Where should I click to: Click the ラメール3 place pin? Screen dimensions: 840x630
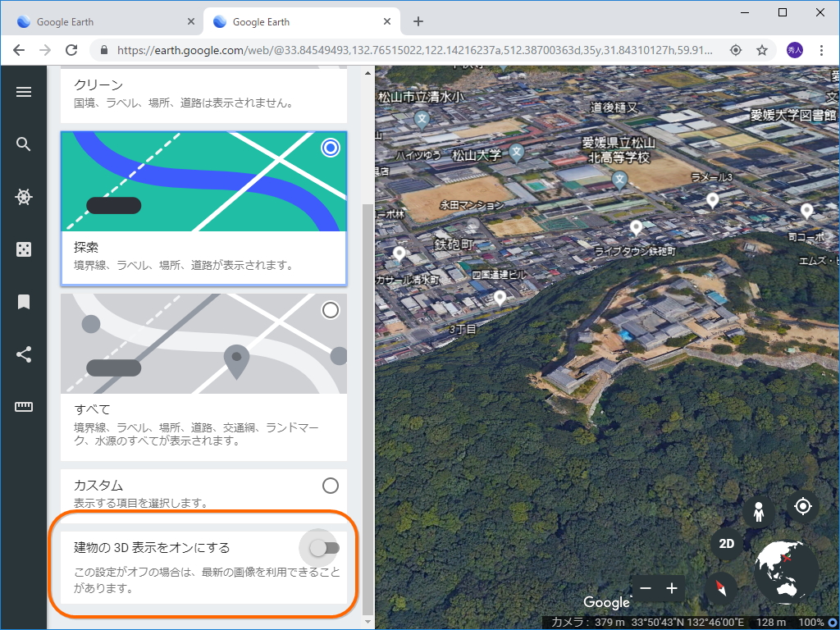coord(713,200)
